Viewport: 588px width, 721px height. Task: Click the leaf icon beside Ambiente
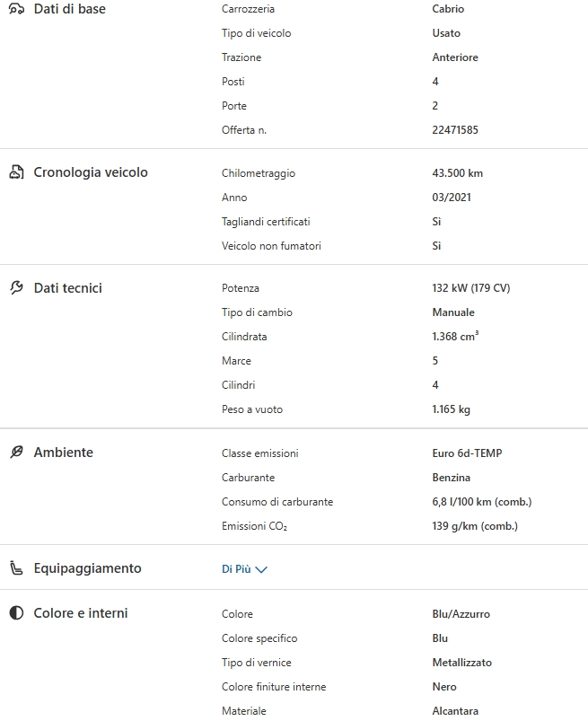(x=16, y=453)
